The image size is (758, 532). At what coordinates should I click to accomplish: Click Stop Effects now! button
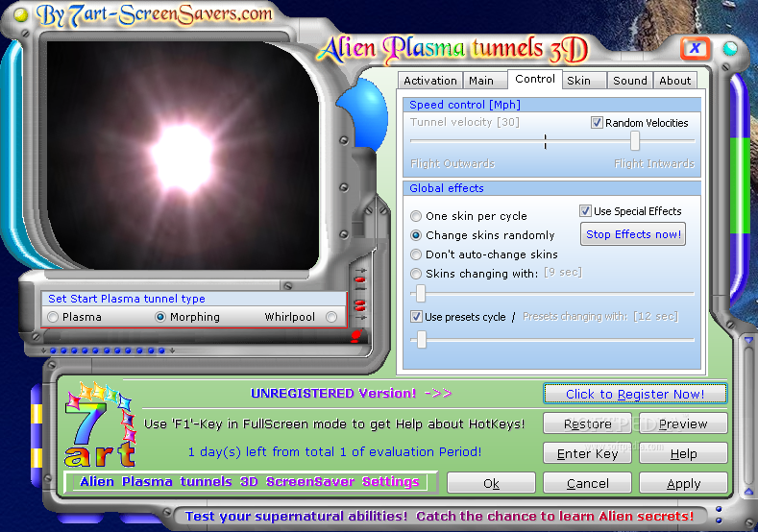click(633, 234)
